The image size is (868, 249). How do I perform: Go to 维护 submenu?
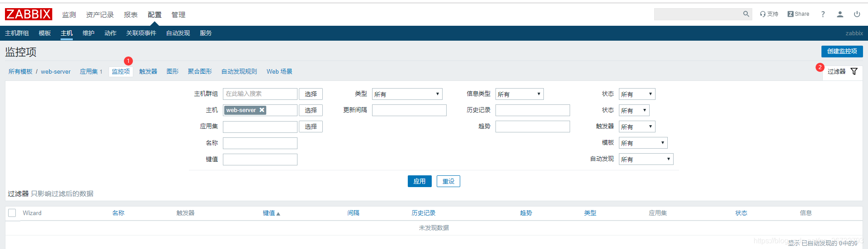(x=89, y=33)
